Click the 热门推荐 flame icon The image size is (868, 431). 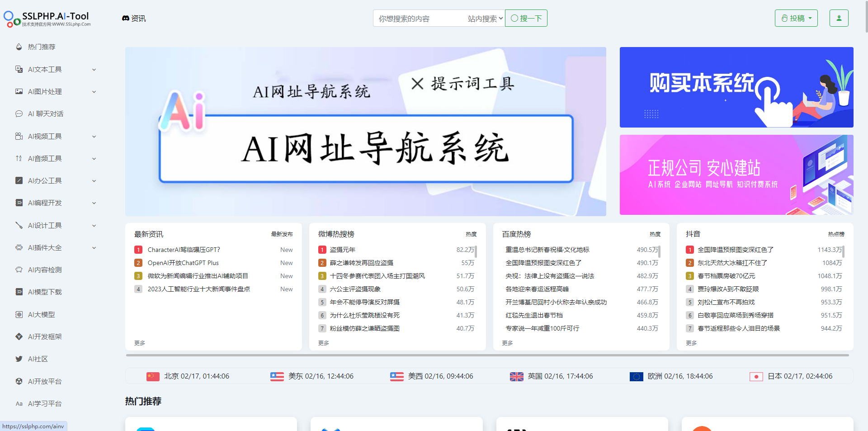[x=19, y=47]
